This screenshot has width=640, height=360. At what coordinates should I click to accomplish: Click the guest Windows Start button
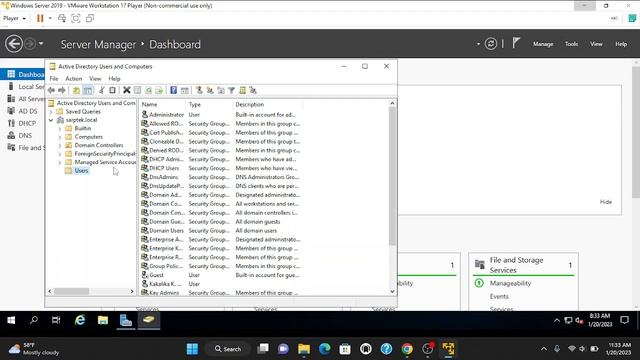pos(11,320)
